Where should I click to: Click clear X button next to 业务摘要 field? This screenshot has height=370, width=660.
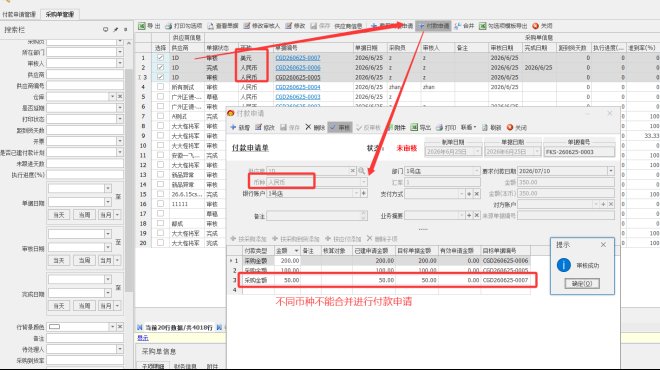(x=476, y=216)
